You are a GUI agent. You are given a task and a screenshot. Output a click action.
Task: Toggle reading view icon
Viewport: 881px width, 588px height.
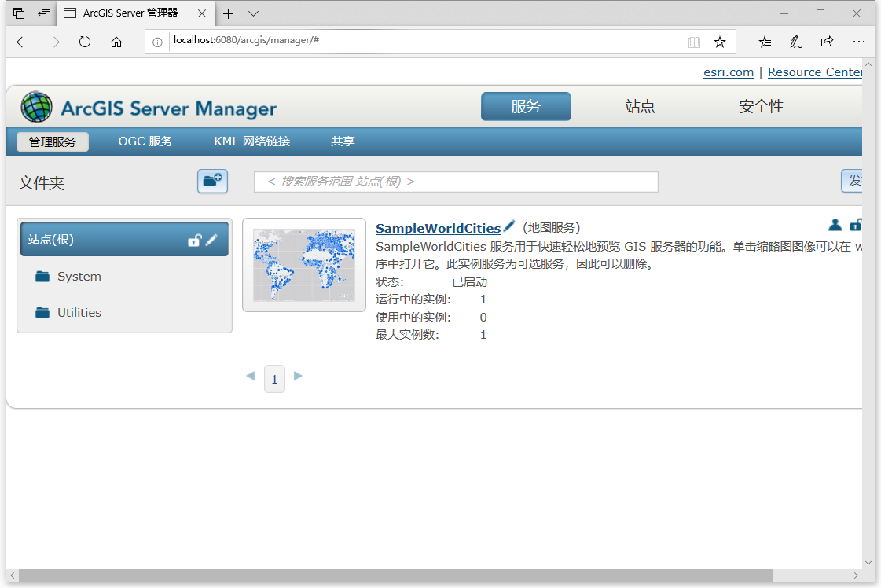coord(695,42)
